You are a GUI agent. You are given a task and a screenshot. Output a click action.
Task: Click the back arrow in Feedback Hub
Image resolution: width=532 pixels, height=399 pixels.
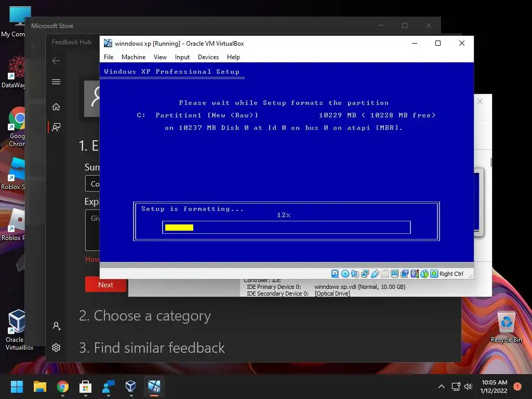56,61
